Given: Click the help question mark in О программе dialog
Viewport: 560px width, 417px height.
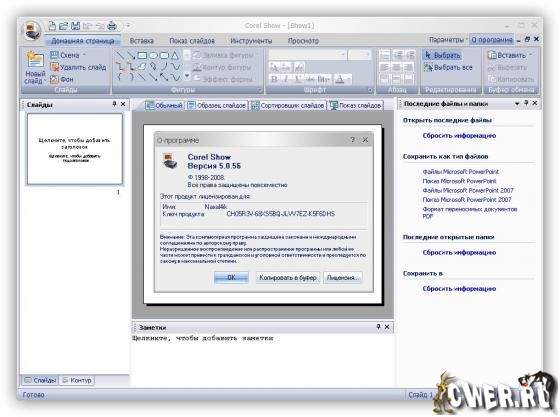Looking at the screenshot, I should [352, 140].
